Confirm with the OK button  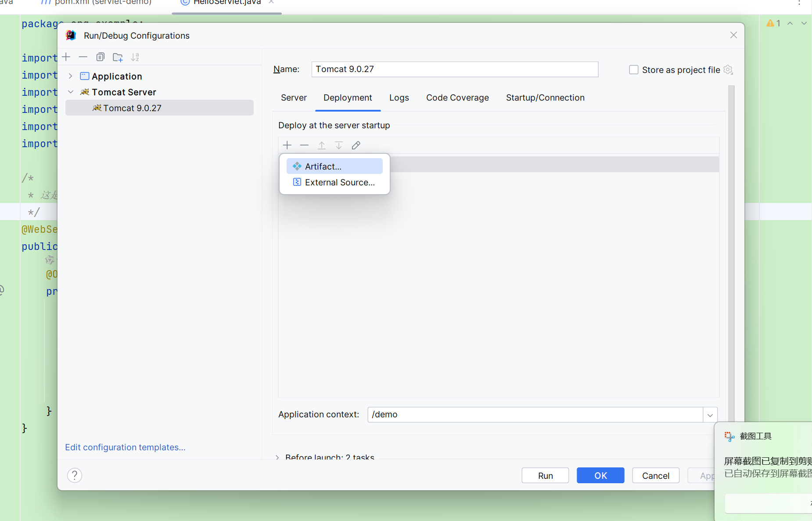(600, 475)
